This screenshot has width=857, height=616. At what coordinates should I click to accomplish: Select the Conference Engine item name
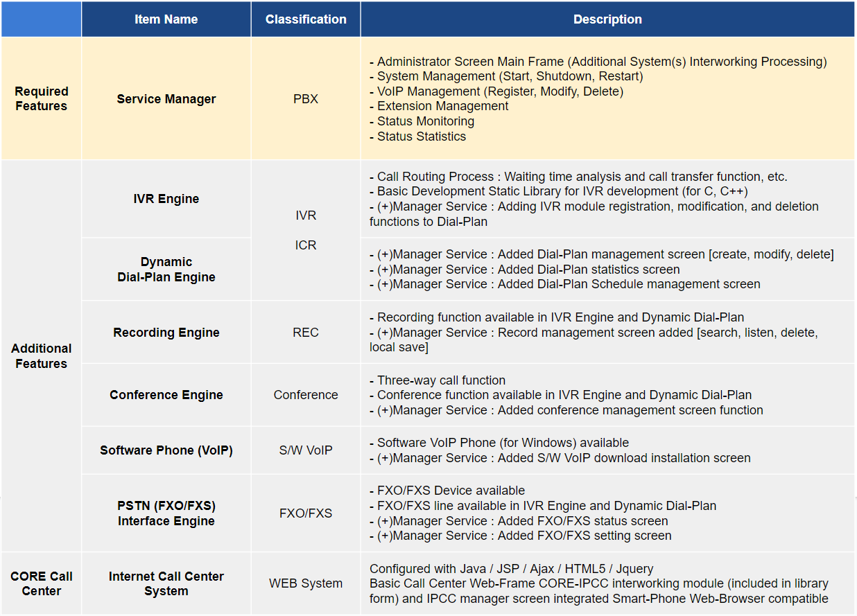[x=166, y=395]
